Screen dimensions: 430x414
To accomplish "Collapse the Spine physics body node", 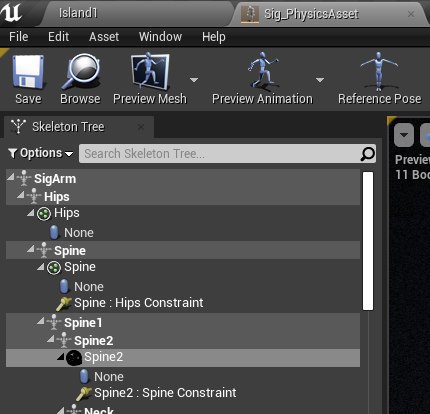I will [x=41, y=266].
